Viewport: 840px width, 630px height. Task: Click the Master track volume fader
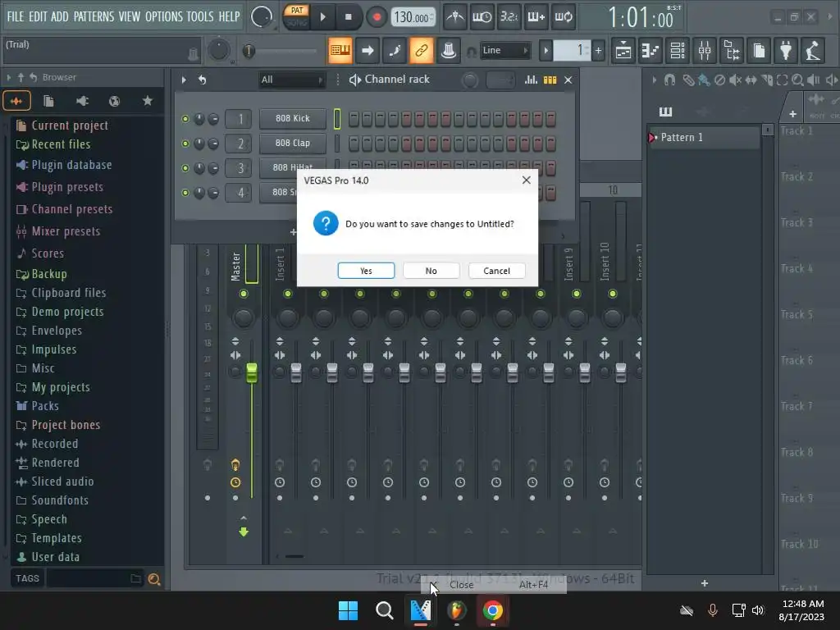pos(251,372)
